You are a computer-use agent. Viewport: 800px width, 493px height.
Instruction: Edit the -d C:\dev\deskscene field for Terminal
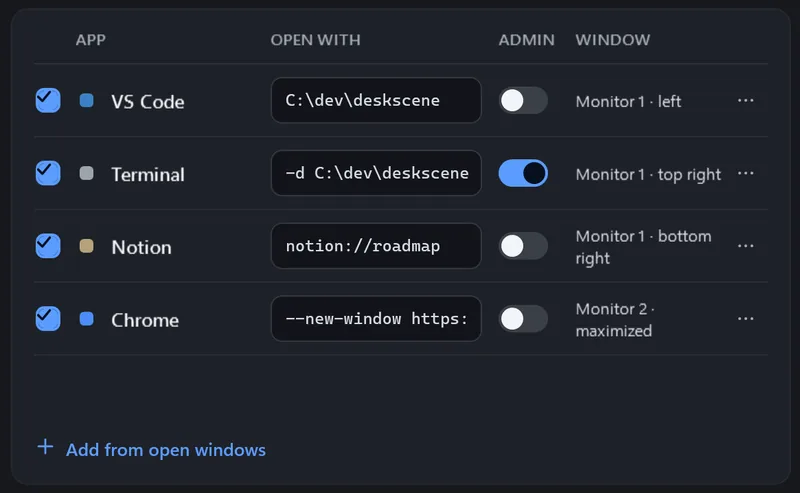(x=376, y=173)
